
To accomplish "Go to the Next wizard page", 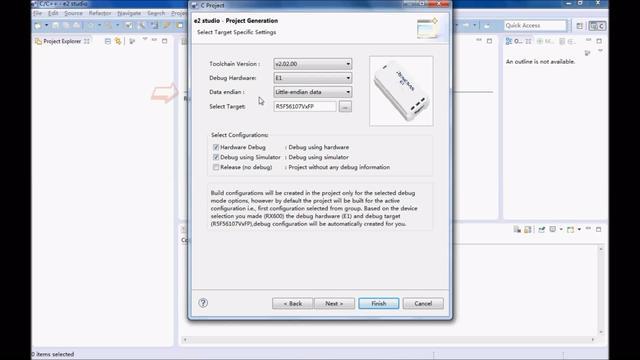I will click(x=334, y=303).
